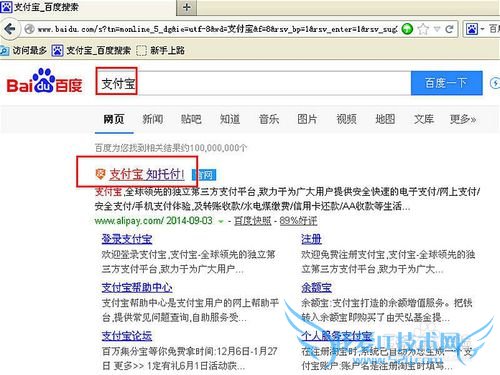
Task: Click the green go arrow in address bar
Action: pyautogui.click(x=407, y=29)
